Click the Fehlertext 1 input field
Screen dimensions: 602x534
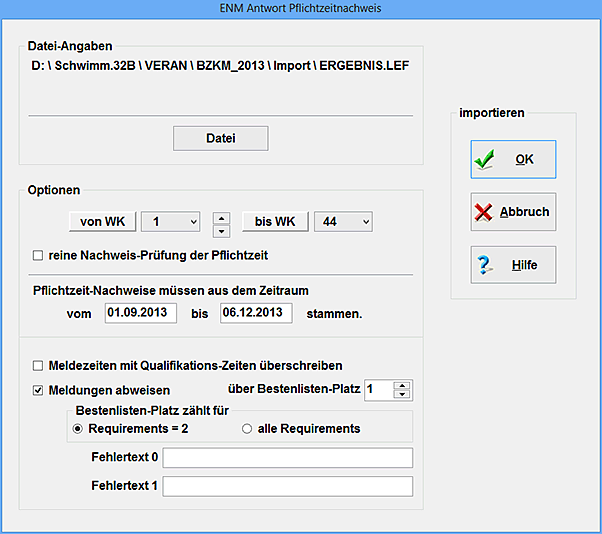click(x=287, y=487)
